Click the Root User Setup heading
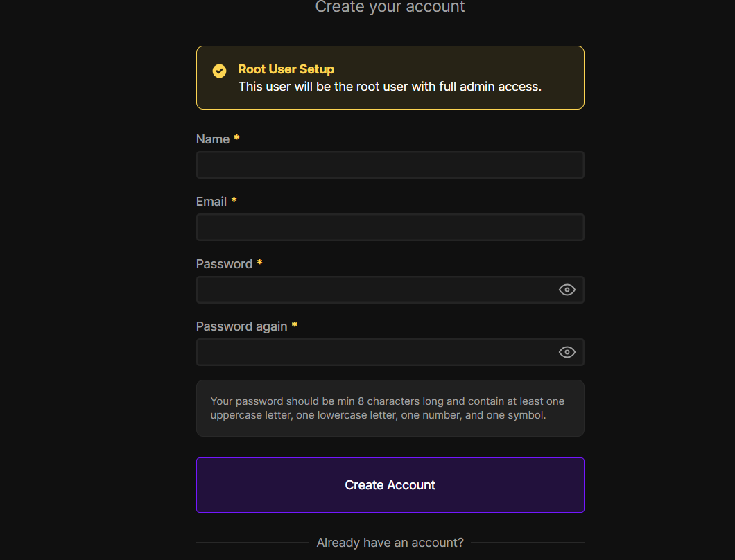 click(286, 69)
